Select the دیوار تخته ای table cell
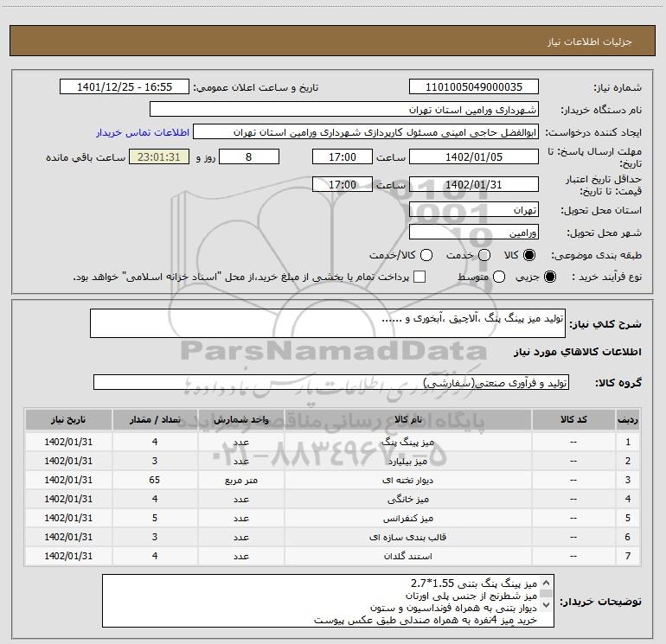Viewport: 666px width, 644px height. (407, 480)
